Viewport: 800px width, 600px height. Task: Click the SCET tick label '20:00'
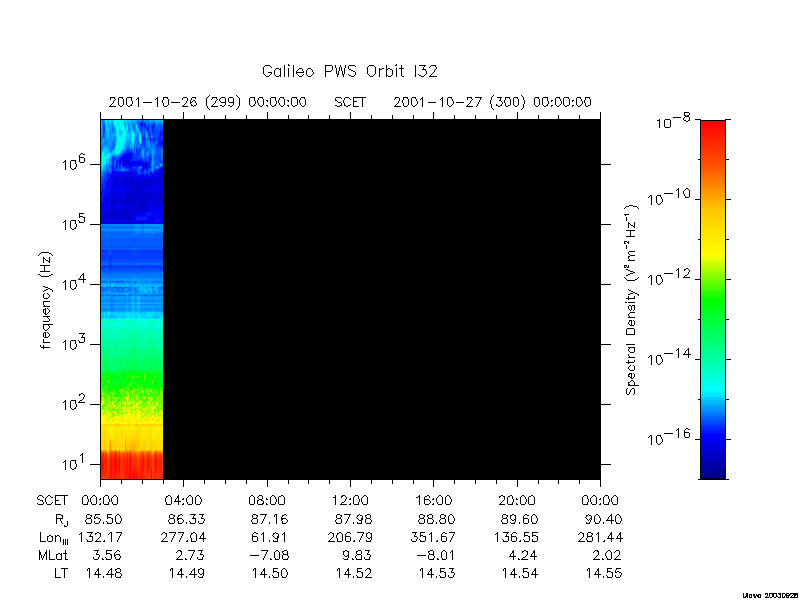[517, 501]
